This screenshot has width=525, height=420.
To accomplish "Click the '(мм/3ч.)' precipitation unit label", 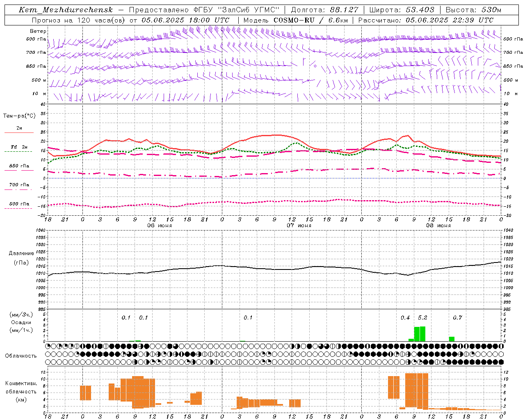I will pyautogui.click(x=21, y=315).
